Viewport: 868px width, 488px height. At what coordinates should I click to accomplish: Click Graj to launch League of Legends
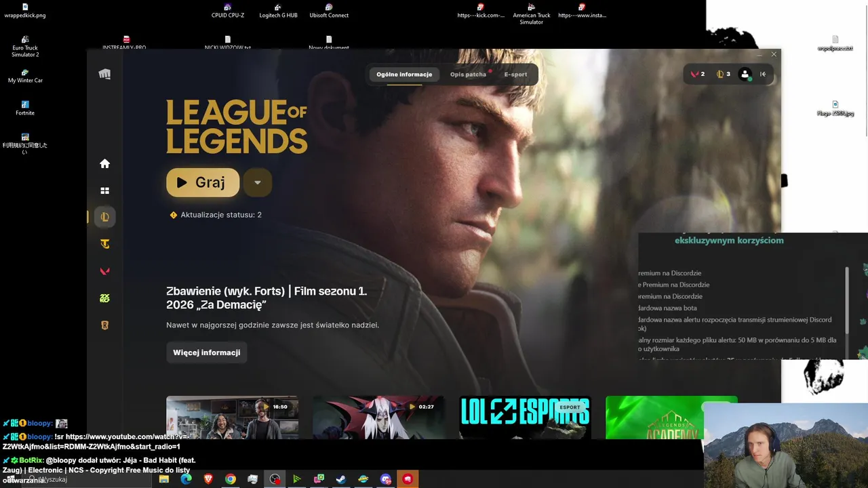[x=203, y=182]
